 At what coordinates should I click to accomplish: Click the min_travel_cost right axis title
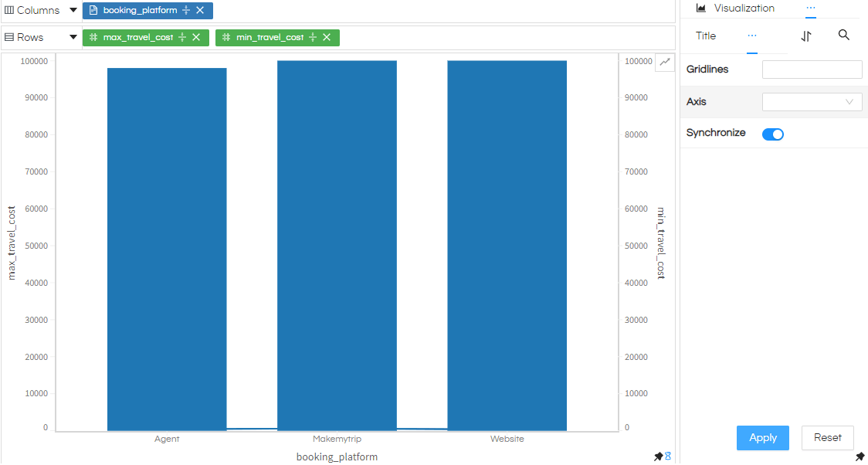pyautogui.click(x=660, y=243)
